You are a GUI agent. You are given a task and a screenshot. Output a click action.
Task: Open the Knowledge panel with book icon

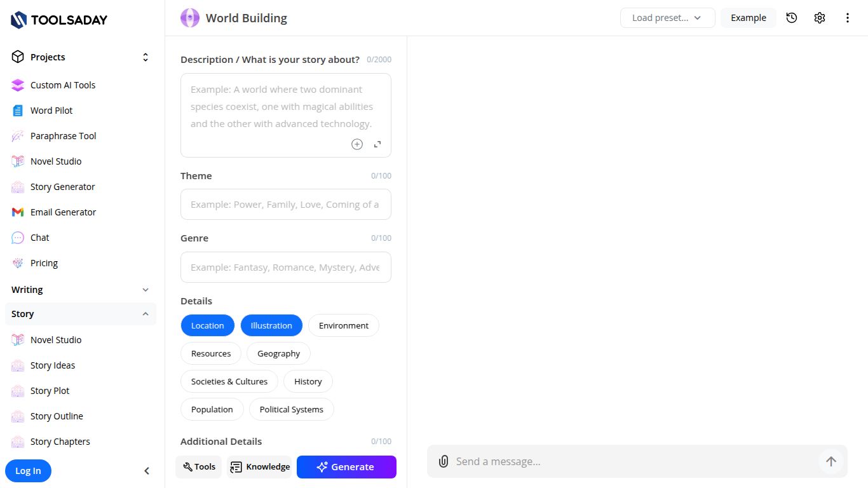coord(259,466)
